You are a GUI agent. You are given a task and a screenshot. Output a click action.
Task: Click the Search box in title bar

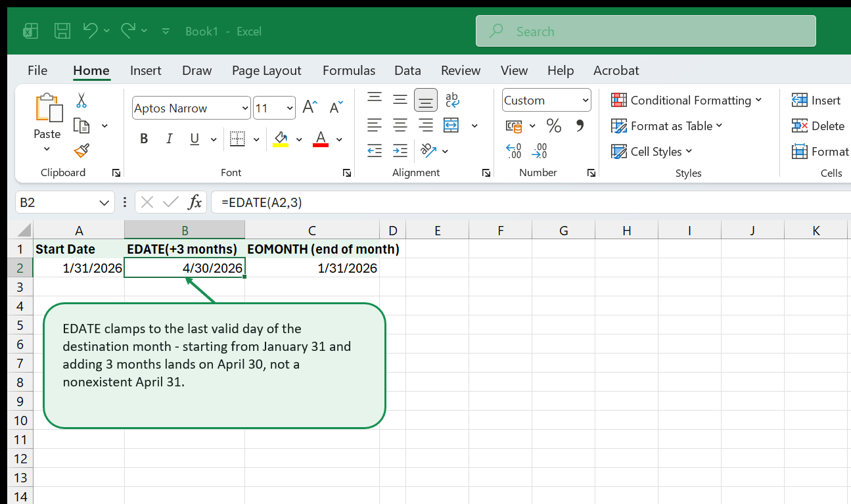coord(646,31)
